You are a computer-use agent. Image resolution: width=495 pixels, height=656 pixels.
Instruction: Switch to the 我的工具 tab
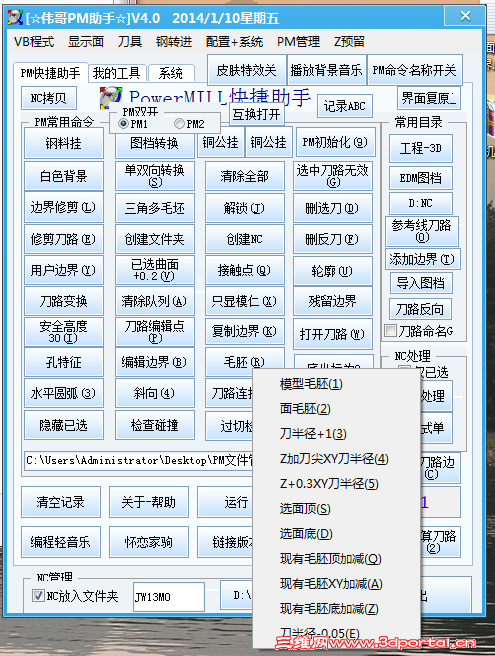point(117,74)
